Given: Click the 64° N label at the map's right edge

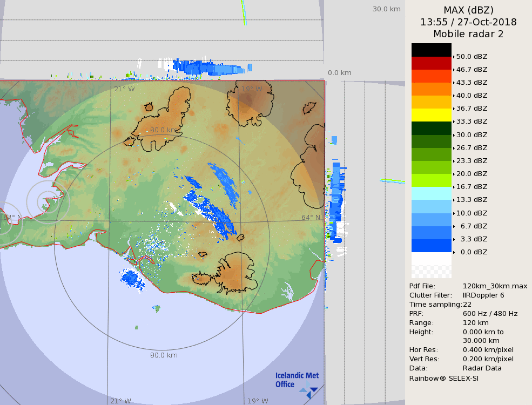Looking at the screenshot, I should [x=311, y=218].
